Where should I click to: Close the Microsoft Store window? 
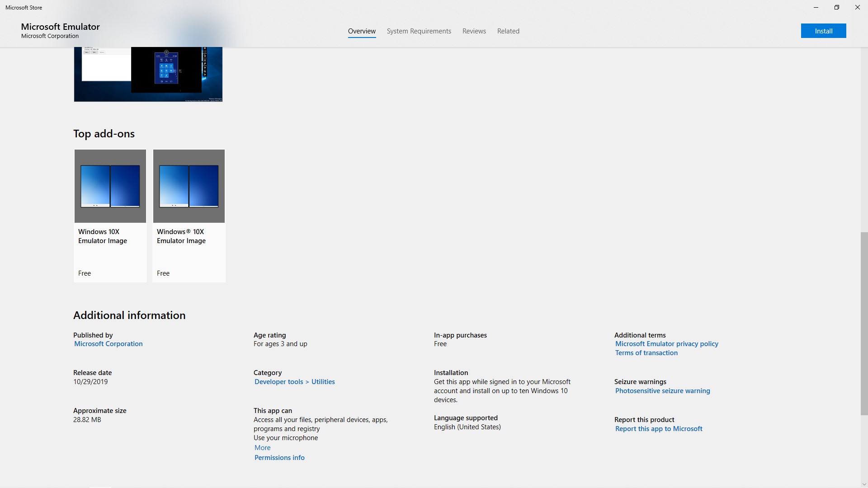[x=858, y=7]
